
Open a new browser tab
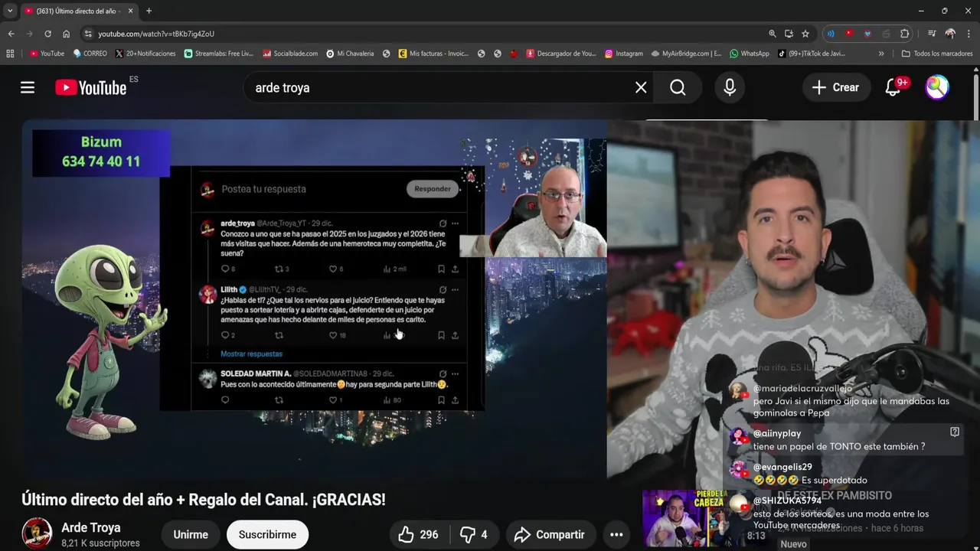coord(149,11)
